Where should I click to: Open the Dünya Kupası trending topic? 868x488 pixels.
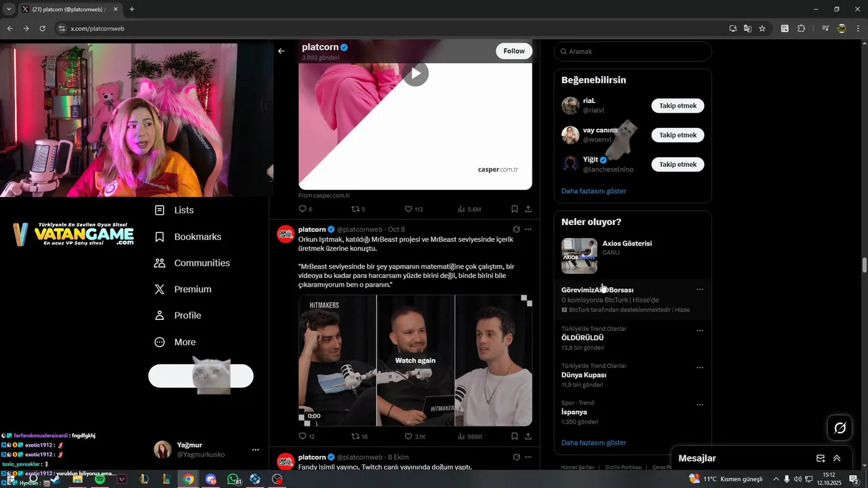(584, 375)
